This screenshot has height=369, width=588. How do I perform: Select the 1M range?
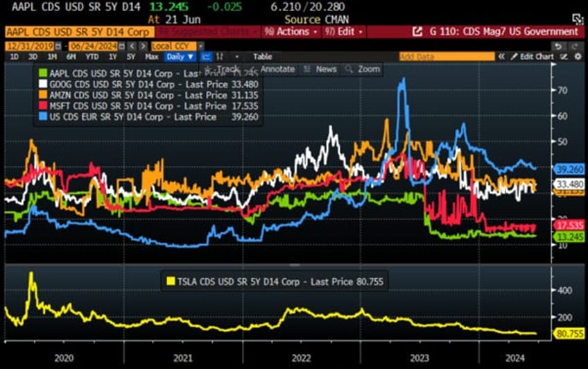tap(52, 57)
